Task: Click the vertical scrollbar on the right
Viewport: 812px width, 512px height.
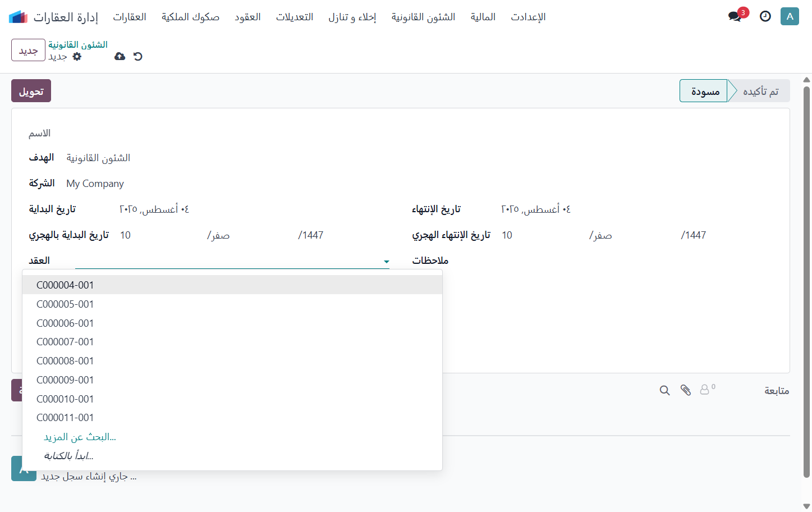Action: [x=806, y=281]
